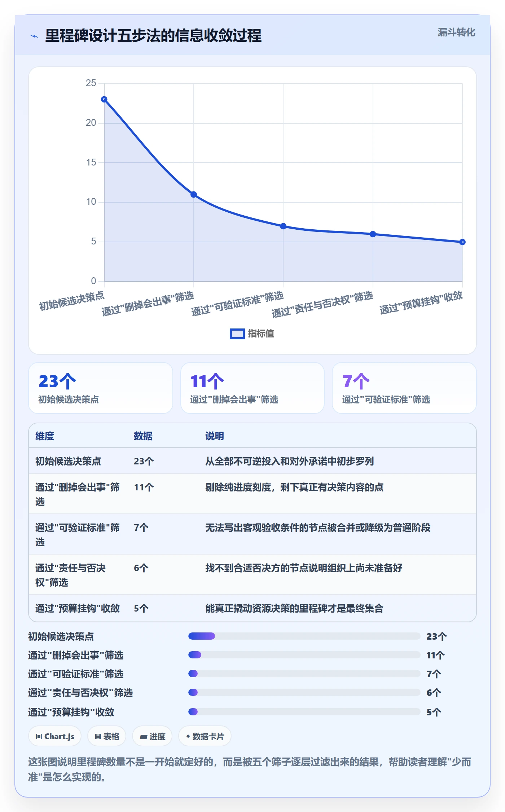Click the 表格 tag chip

[107, 736]
